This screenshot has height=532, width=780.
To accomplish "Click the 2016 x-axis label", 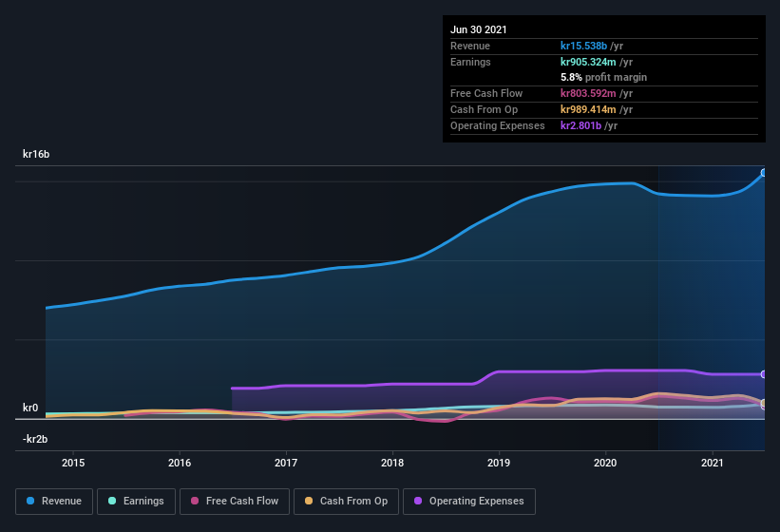I will (180, 463).
